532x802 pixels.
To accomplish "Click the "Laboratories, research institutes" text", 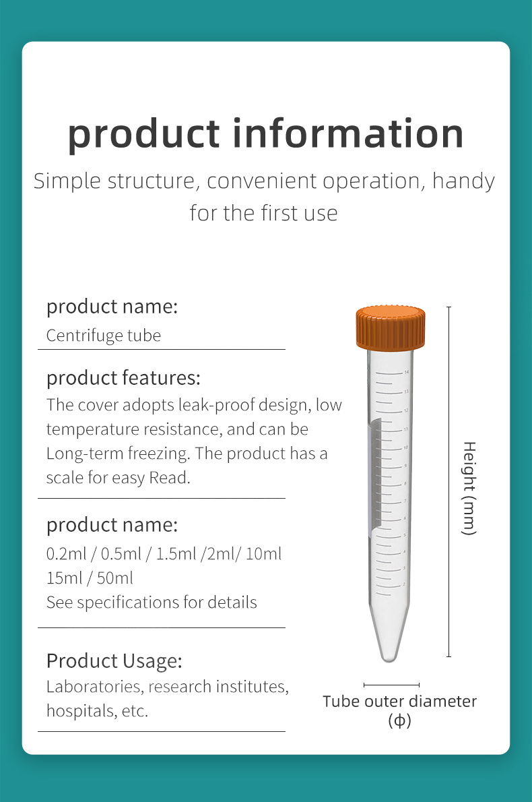I will (x=167, y=687).
